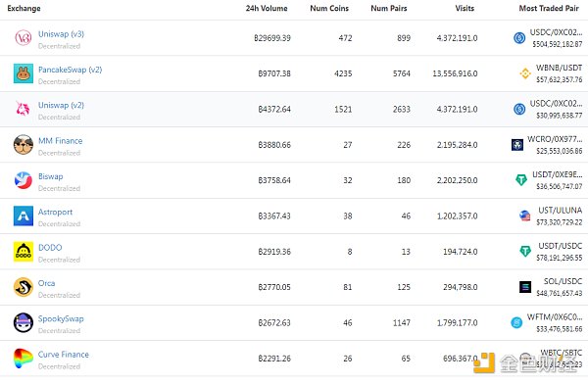Screen dimensions: 588x384
Task: Click the Solana icon beside SOL/USDC
Action: (525, 287)
